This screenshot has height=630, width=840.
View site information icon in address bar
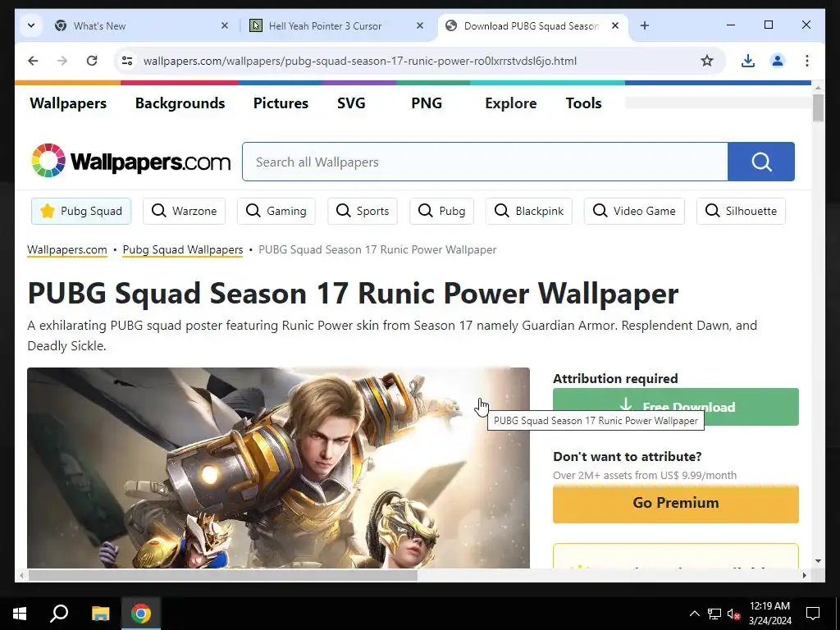coord(127,61)
